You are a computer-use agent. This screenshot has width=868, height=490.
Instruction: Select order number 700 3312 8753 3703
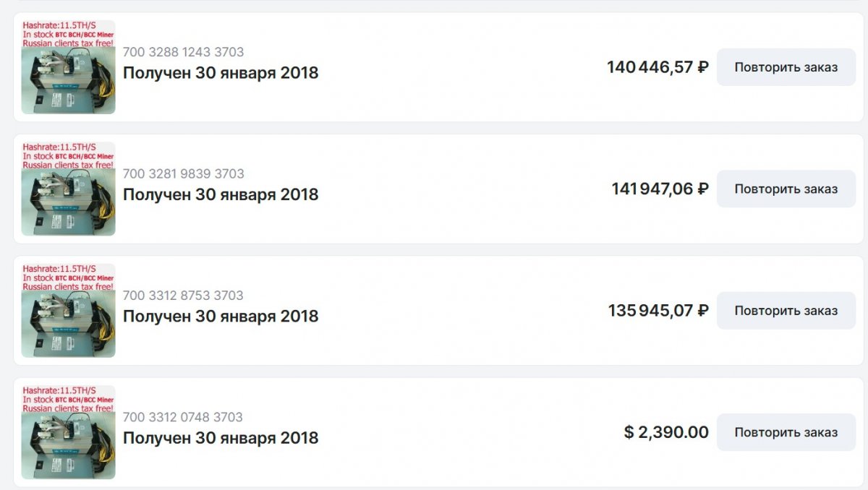pyautogui.click(x=183, y=295)
